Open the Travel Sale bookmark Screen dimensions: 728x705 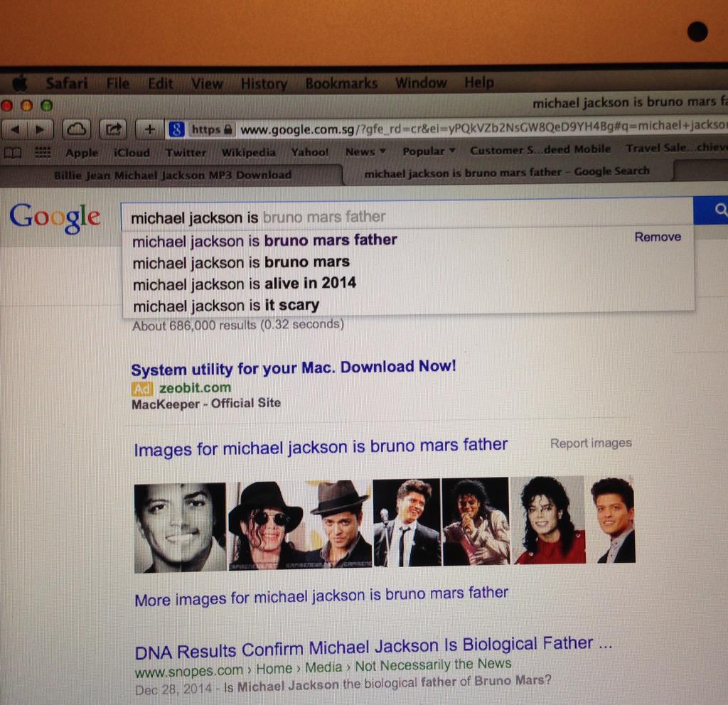[676, 148]
